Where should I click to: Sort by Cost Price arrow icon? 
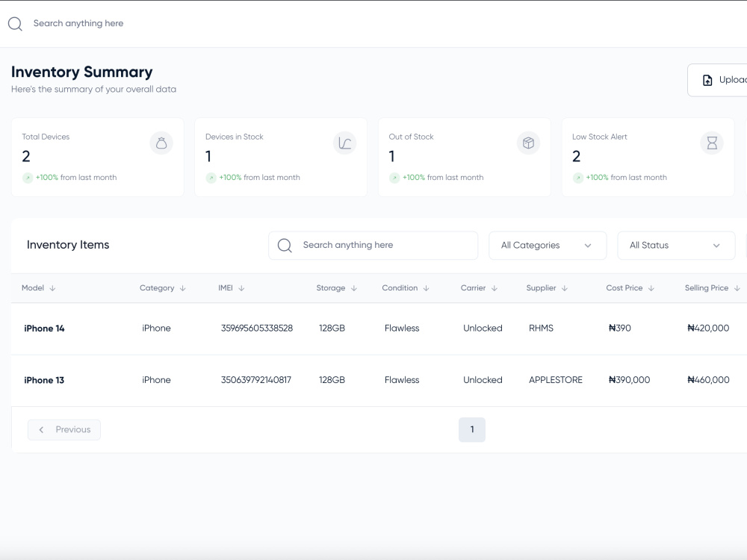(x=651, y=288)
